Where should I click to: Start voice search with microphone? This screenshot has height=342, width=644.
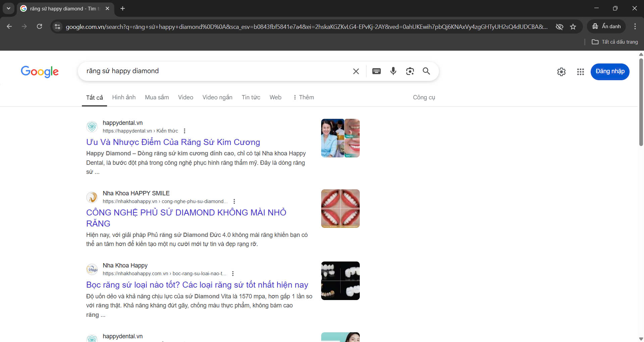pos(393,71)
